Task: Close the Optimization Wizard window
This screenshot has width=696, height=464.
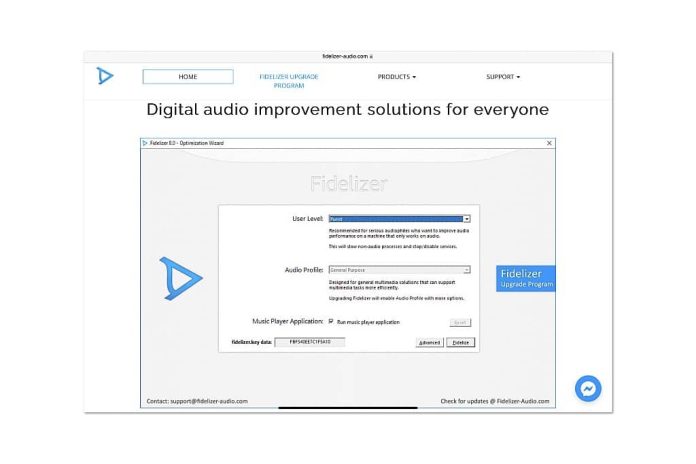Action: [549, 143]
